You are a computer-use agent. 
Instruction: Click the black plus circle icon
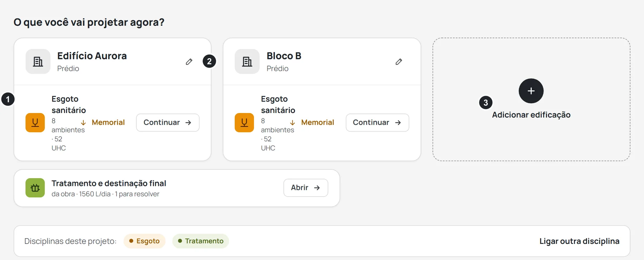point(531,91)
